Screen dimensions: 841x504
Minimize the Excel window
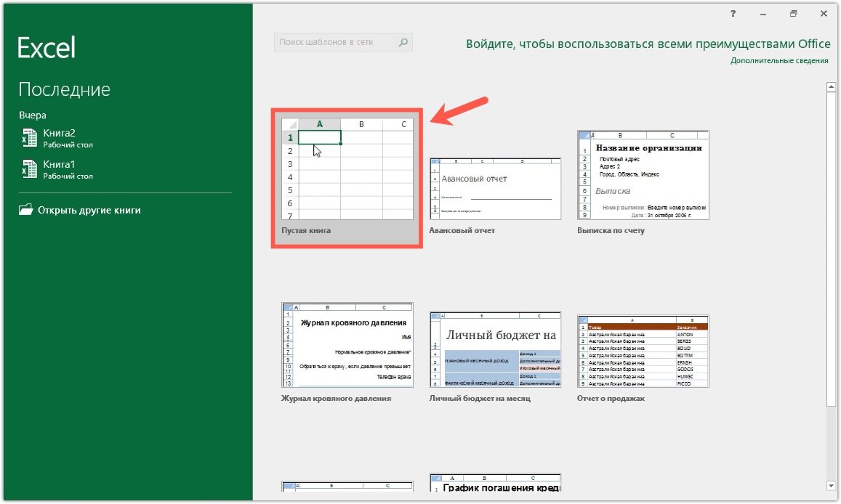coord(762,14)
